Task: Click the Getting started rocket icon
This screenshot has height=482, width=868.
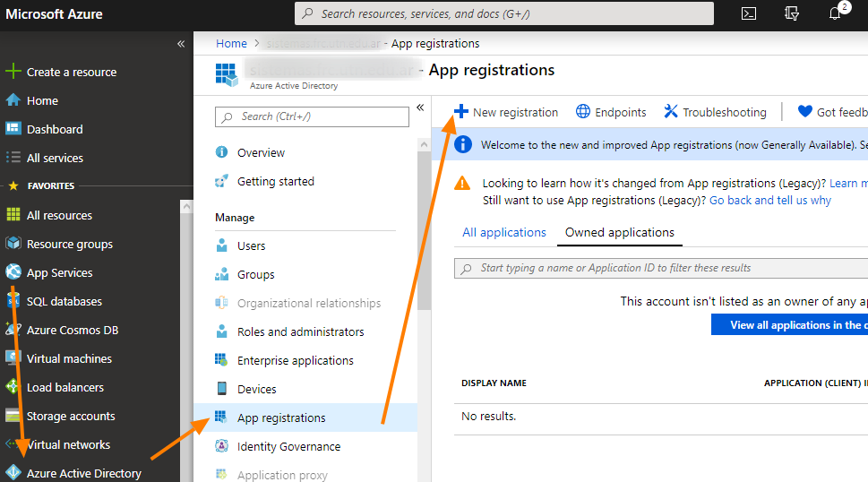Action: point(221,181)
